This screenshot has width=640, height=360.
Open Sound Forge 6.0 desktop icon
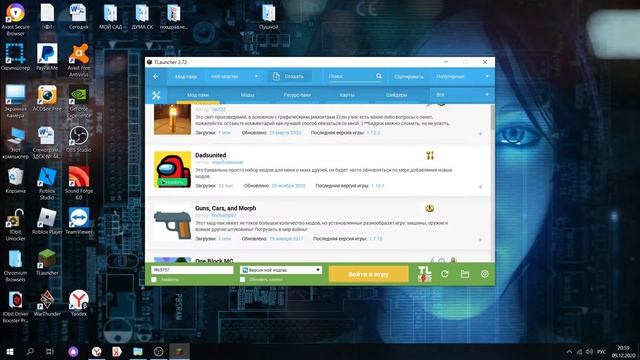79,183
